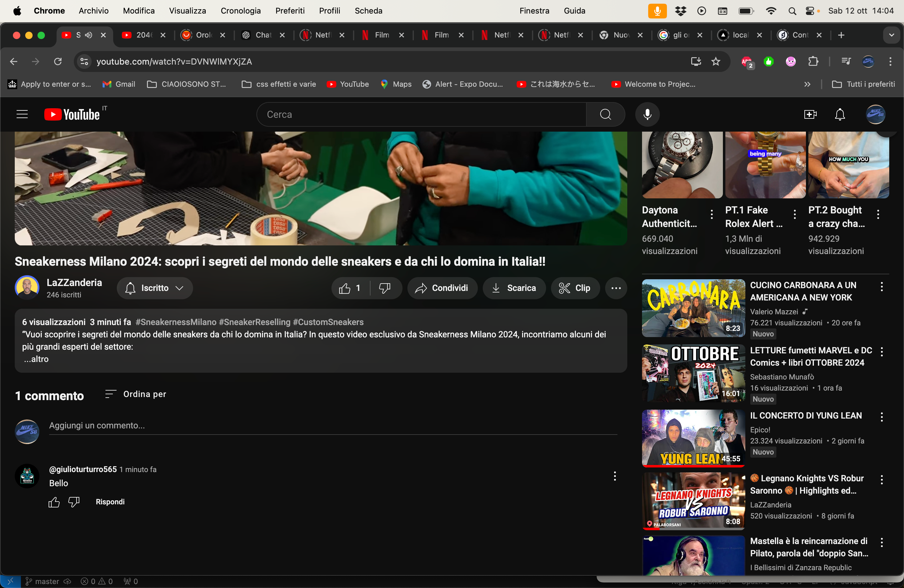
Task: Open the media controls toolbar icon
Action: [846, 62]
